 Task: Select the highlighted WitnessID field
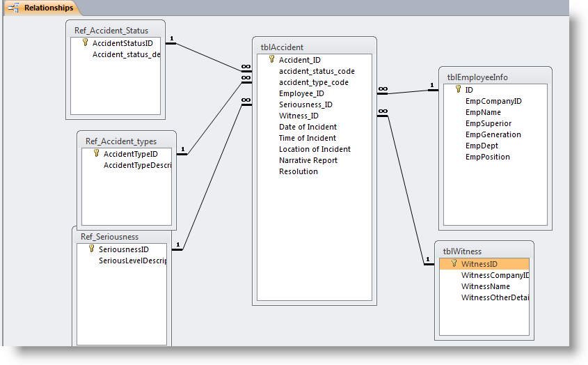point(484,264)
